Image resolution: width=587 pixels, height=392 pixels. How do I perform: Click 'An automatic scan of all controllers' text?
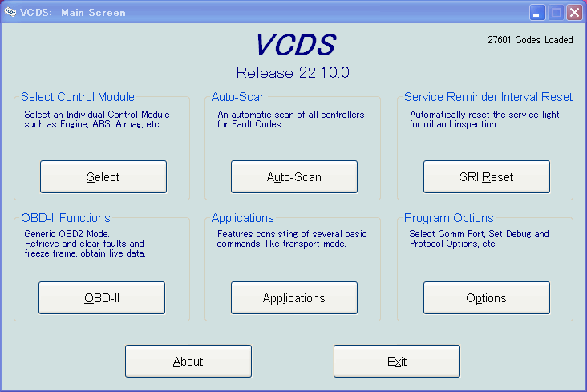point(291,115)
